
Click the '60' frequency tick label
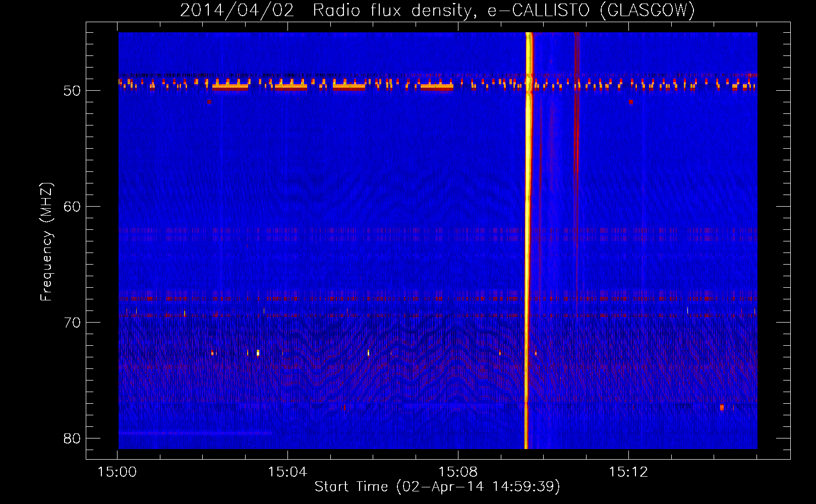(x=72, y=207)
